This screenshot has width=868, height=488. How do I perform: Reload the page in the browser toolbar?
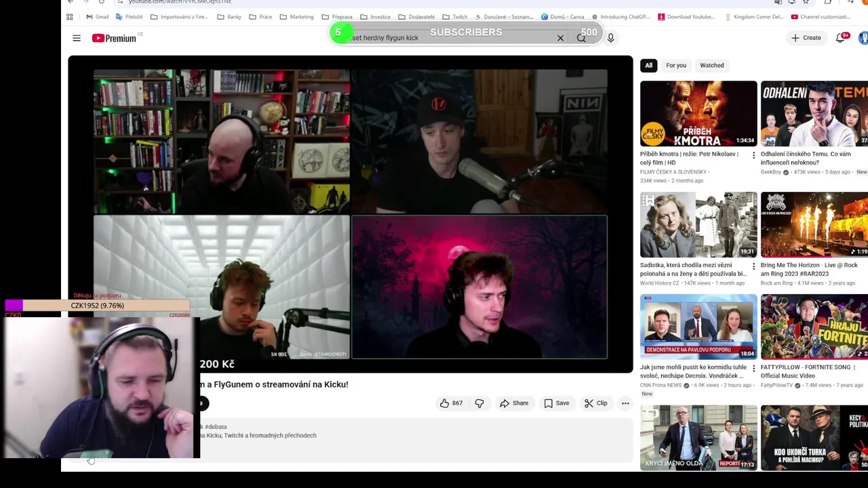101,2
